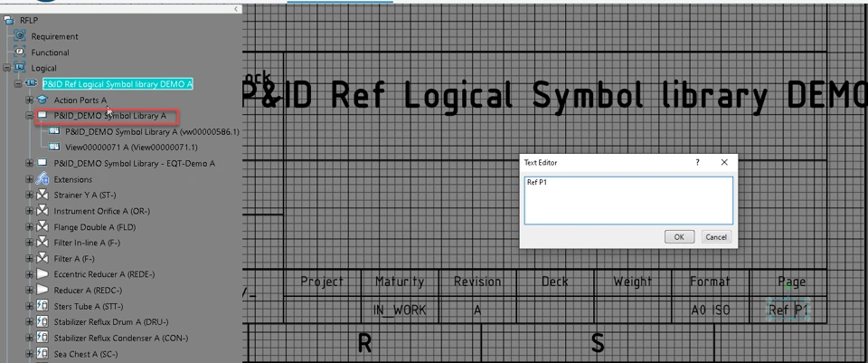
Task: Expand the Instrument Orifice A node
Action: click(x=29, y=211)
